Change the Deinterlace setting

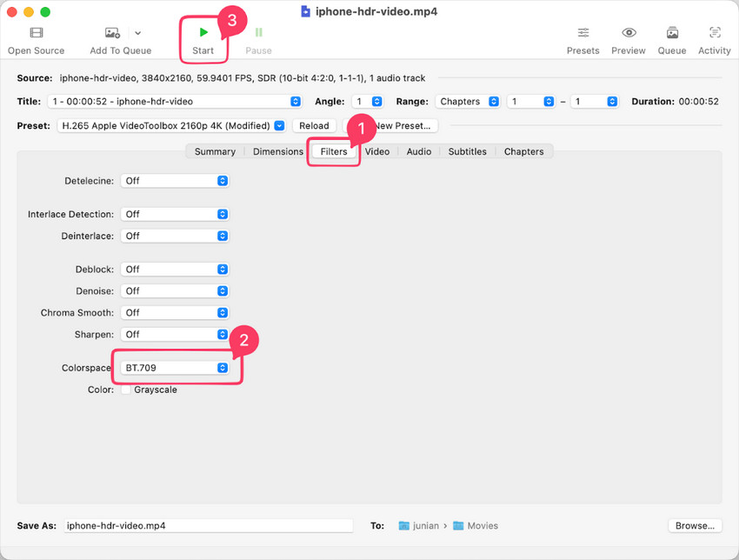click(175, 237)
